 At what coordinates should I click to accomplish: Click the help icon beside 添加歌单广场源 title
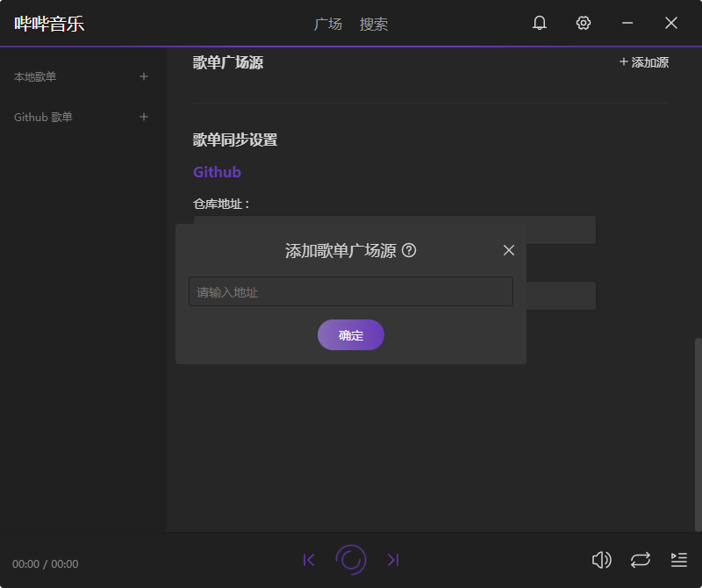409,250
